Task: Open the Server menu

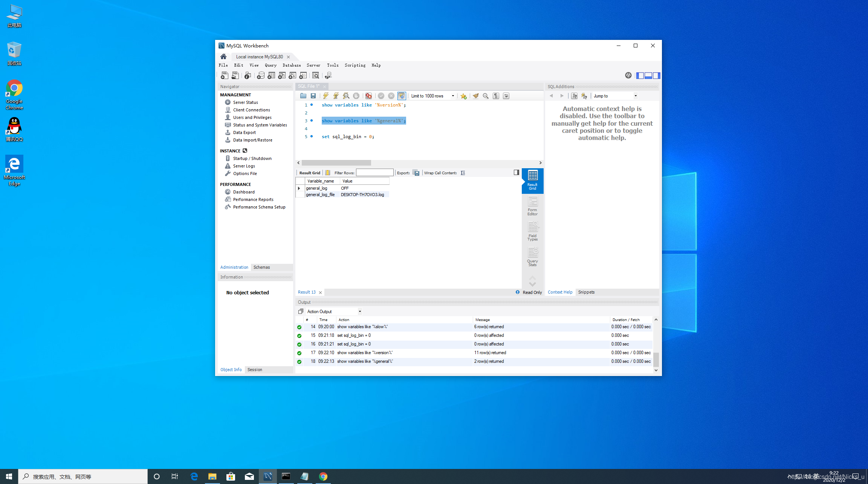Action: 313,65
